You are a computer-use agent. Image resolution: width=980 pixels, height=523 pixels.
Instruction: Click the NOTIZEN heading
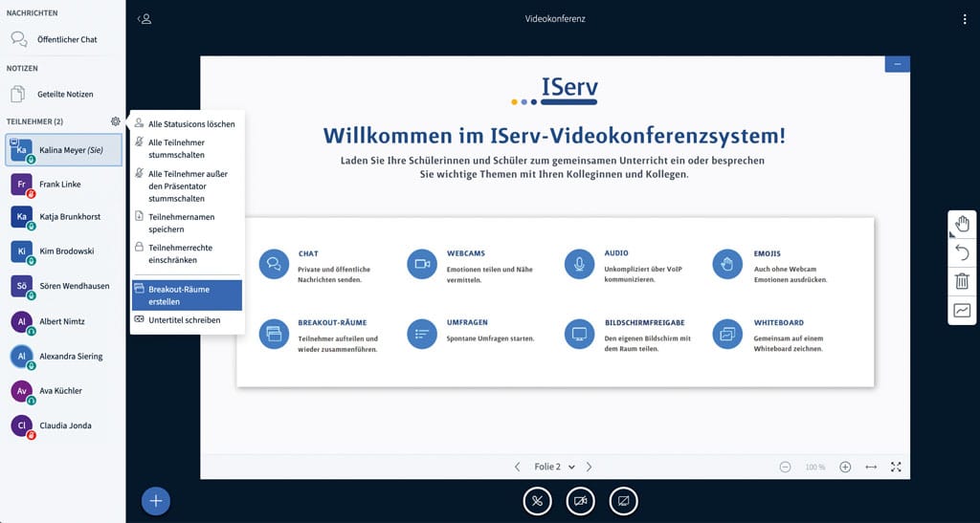pyautogui.click(x=22, y=69)
